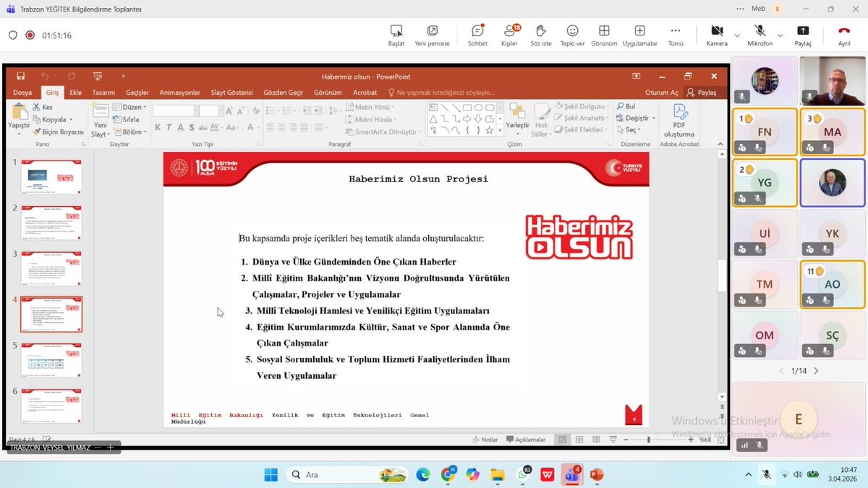Open WhatsApp from the taskbar
The height and width of the screenshot is (488, 868).
(x=523, y=474)
